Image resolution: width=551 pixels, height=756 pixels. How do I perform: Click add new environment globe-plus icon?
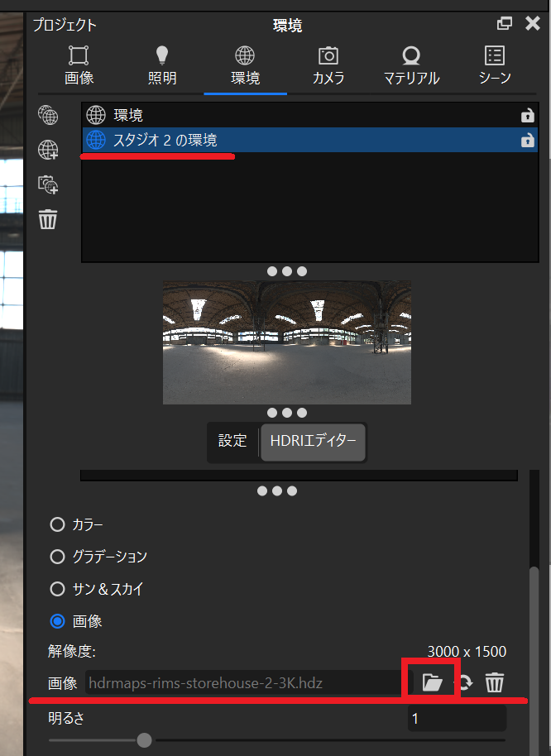48,150
